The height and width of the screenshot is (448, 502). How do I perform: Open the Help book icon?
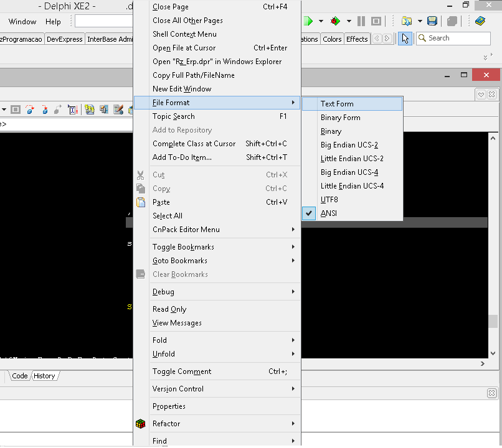479,21
